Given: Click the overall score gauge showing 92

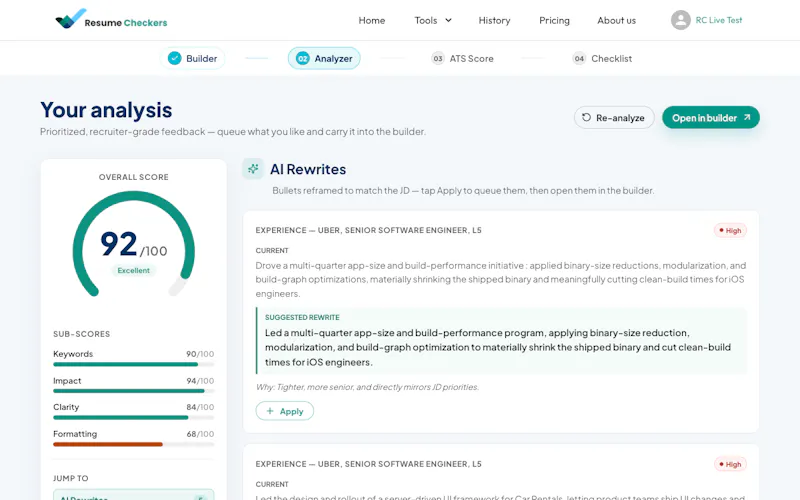Looking at the screenshot, I should click(x=134, y=243).
